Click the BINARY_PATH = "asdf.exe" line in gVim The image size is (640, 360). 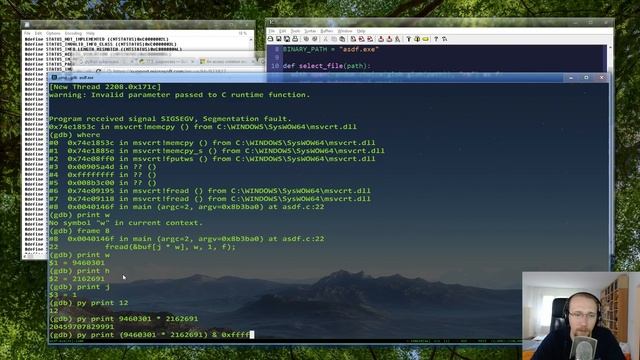(x=331, y=49)
